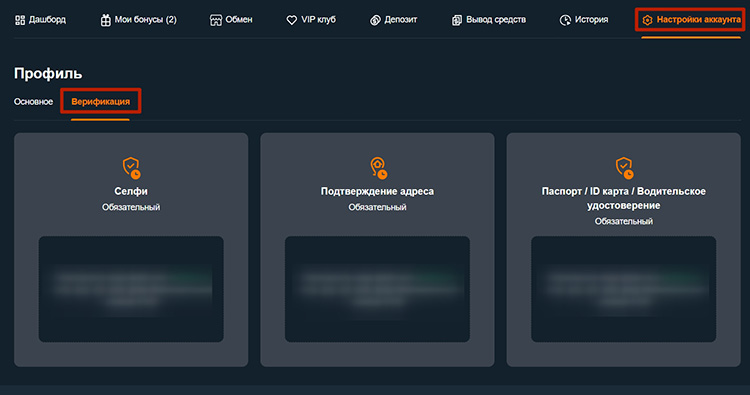
Task: Click the Подтверждение адреса upload area
Action: [377, 289]
